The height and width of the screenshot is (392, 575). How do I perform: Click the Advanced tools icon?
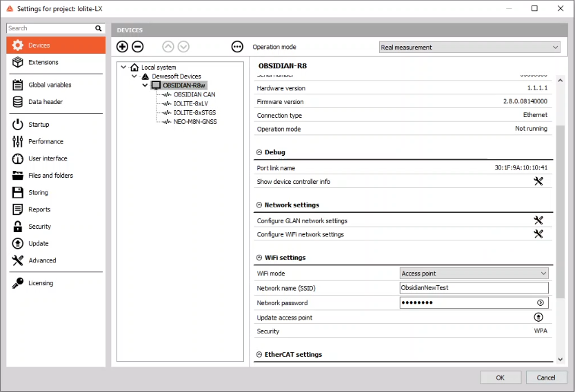point(18,260)
